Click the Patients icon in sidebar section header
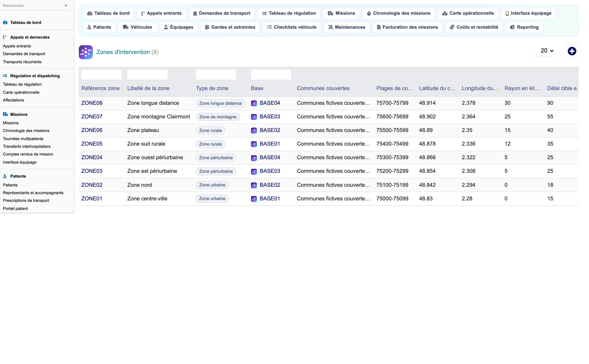589x364 pixels. click(x=5, y=176)
